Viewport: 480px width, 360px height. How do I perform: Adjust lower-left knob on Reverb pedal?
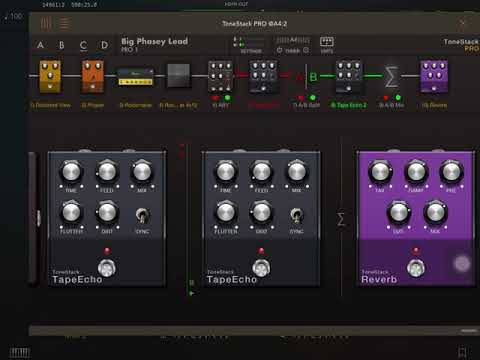pyautogui.click(x=399, y=213)
